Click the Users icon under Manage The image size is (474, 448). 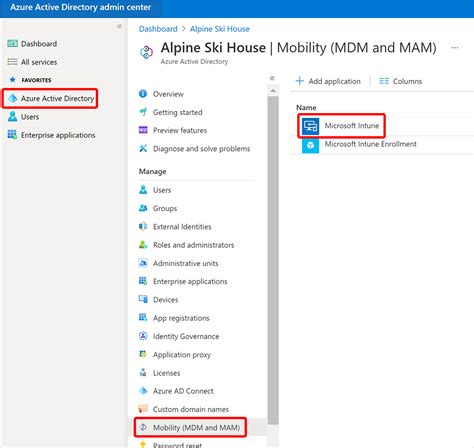[143, 190]
